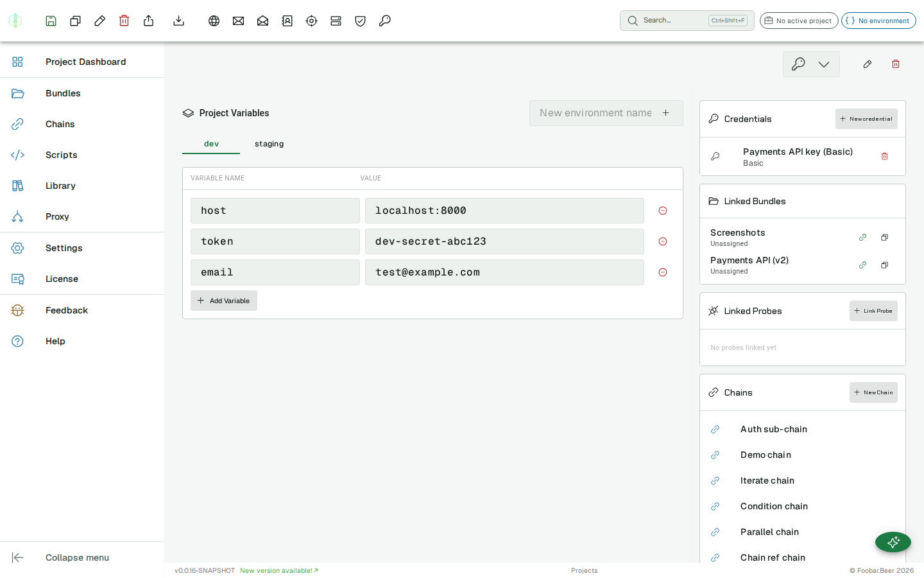Image resolution: width=924 pixels, height=578 pixels.
Task: Click the export (upload) icon in the toolbar
Action: pos(149,21)
